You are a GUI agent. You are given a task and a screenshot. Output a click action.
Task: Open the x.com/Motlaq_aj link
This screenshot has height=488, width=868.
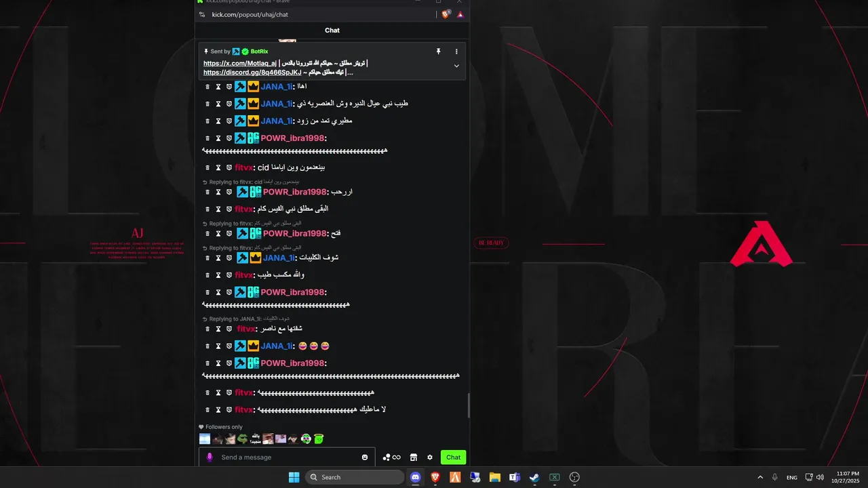(x=240, y=63)
